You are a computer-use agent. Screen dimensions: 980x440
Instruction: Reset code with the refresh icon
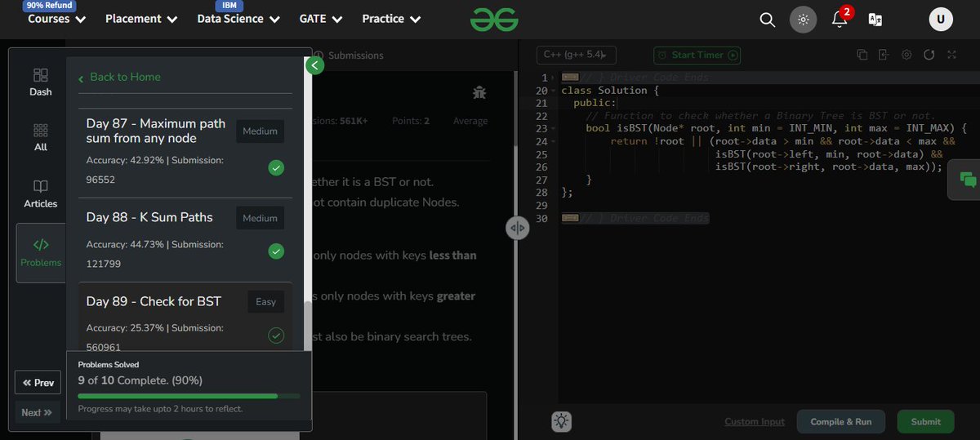(929, 55)
